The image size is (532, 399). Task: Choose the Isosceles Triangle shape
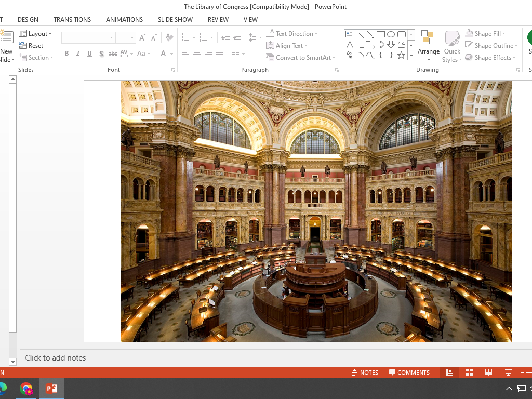click(350, 45)
